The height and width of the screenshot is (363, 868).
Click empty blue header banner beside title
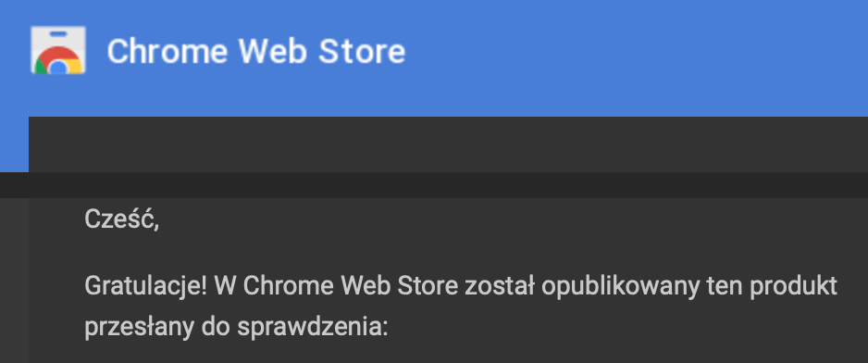tap(637, 56)
